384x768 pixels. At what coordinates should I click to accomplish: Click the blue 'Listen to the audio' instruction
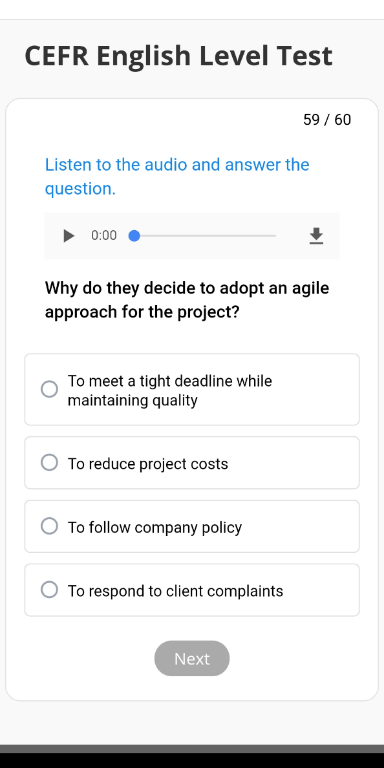177,176
